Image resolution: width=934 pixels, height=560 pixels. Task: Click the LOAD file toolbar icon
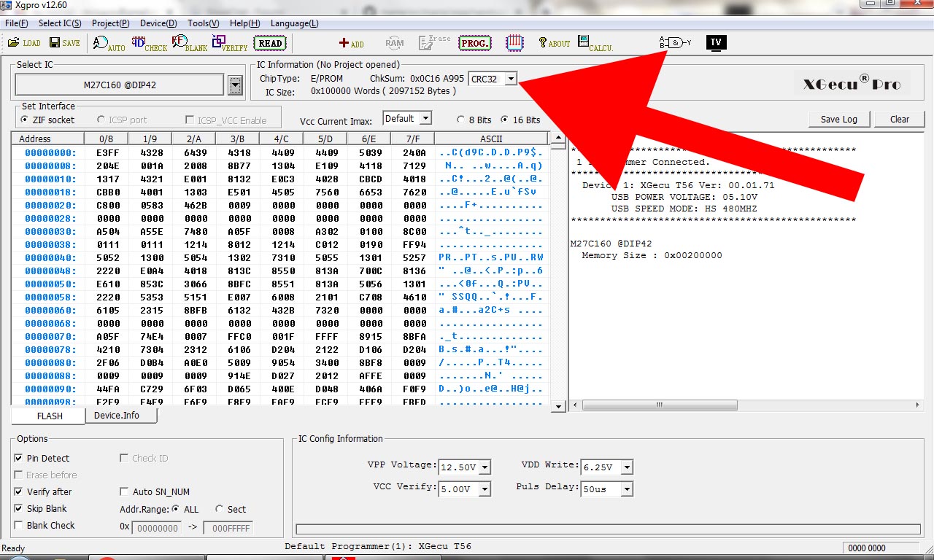pyautogui.click(x=23, y=43)
